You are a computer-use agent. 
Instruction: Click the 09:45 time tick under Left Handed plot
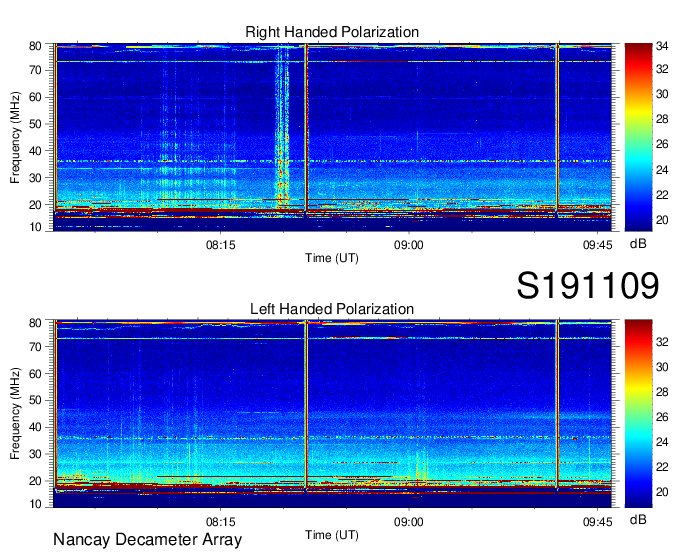pos(598,522)
